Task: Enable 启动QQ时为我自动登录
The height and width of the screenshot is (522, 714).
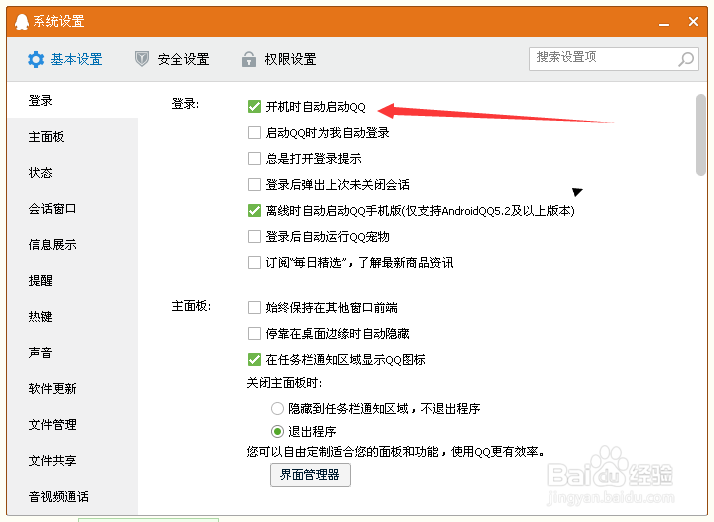Action: (x=254, y=133)
